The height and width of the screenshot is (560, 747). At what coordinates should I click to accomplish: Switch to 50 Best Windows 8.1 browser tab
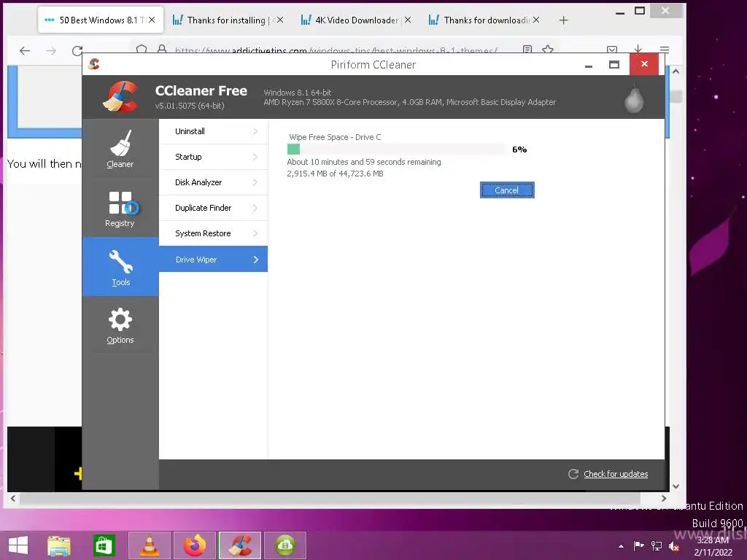point(101,20)
